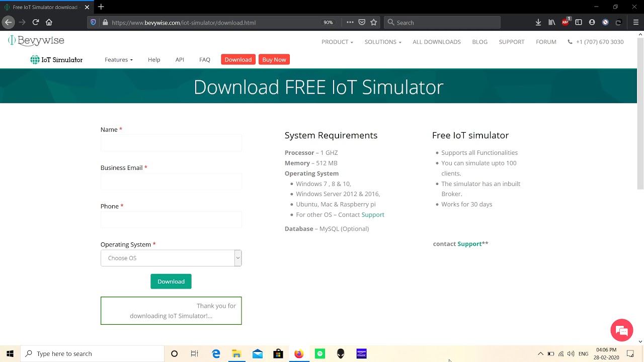
Task: Open the browser home page
Action: pyautogui.click(x=49, y=22)
